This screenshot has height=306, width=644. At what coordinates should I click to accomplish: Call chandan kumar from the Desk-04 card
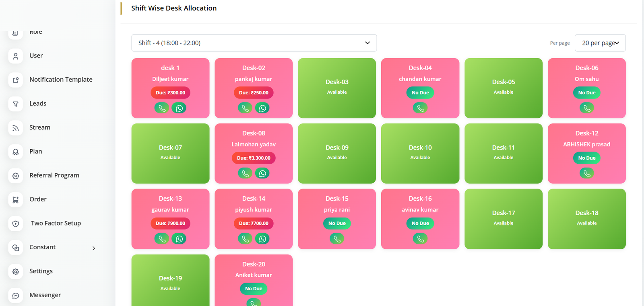point(420,108)
